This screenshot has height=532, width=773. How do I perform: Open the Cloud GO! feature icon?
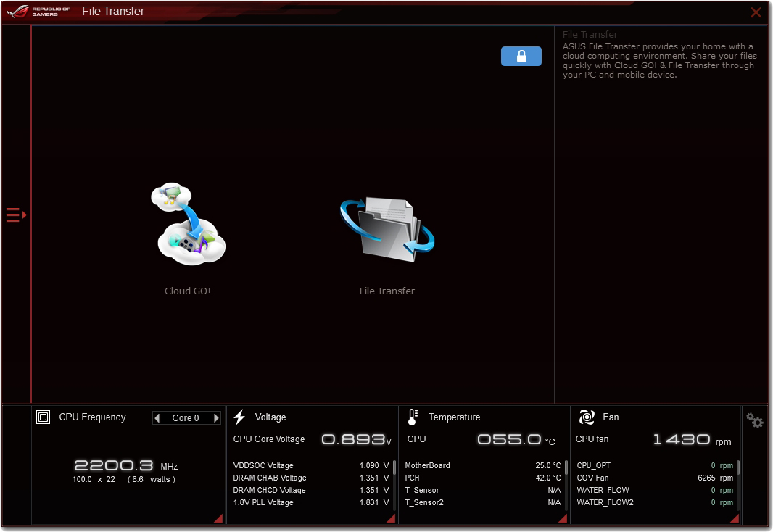click(189, 224)
